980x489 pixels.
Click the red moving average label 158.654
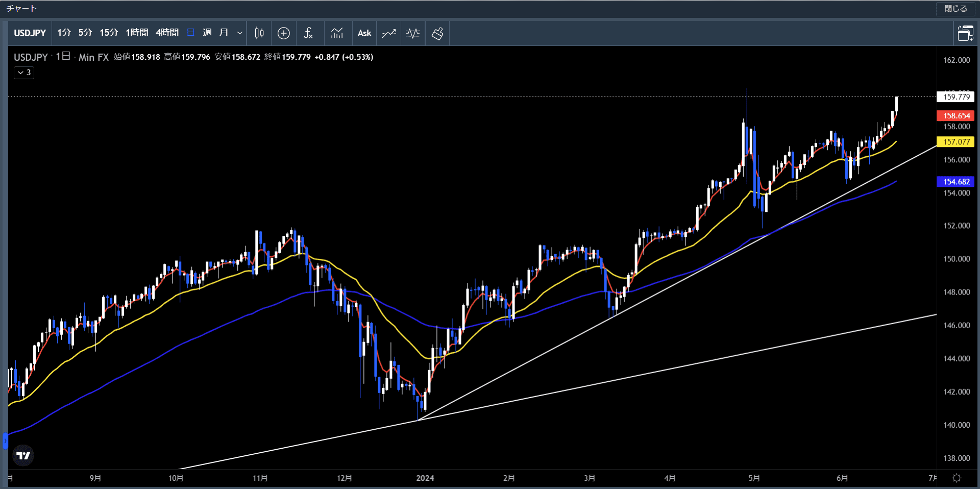click(x=956, y=116)
